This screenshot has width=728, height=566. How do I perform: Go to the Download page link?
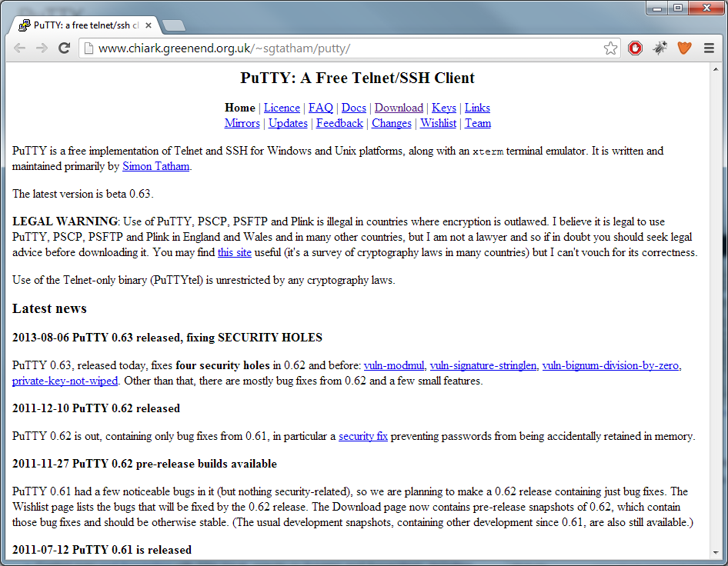click(399, 108)
